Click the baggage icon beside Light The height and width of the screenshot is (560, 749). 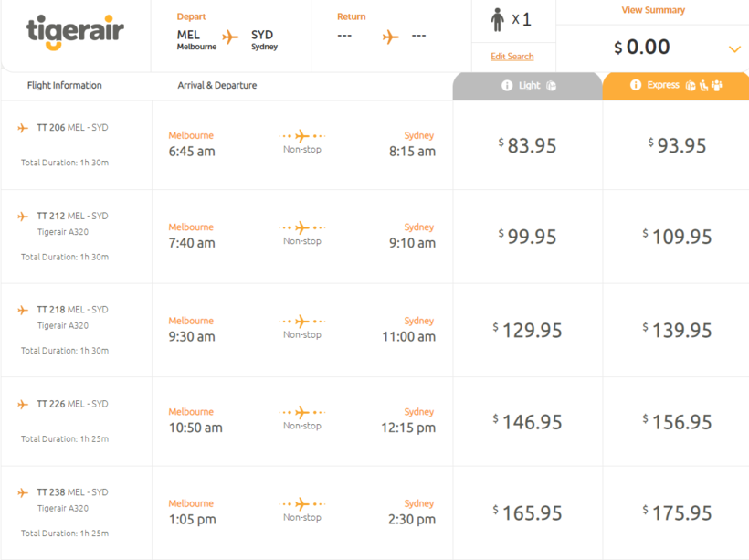[x=551, y=86]
